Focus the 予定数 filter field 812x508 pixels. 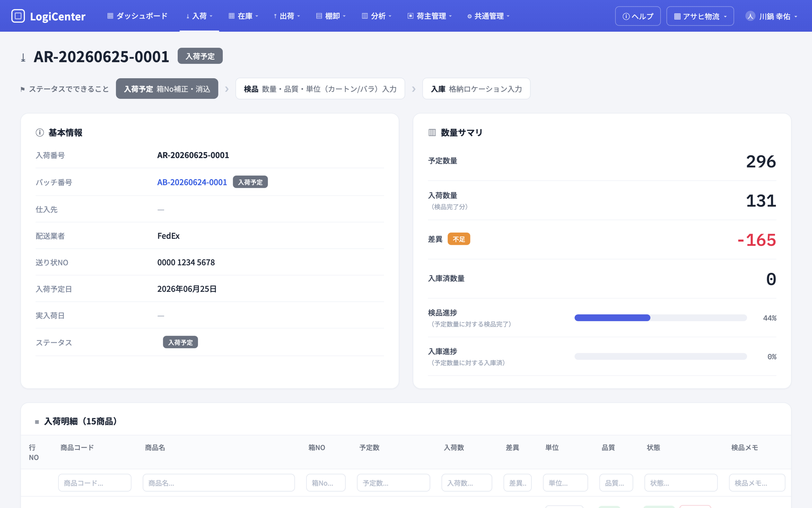point(393,483)
